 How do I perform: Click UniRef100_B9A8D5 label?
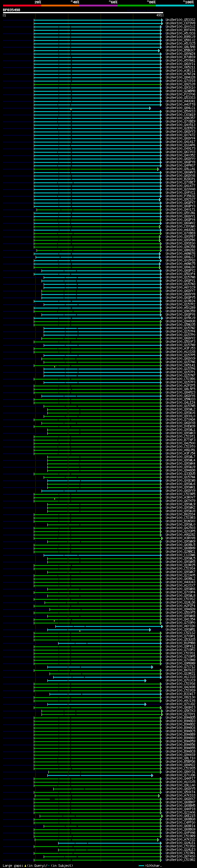(x=180, y=717)
